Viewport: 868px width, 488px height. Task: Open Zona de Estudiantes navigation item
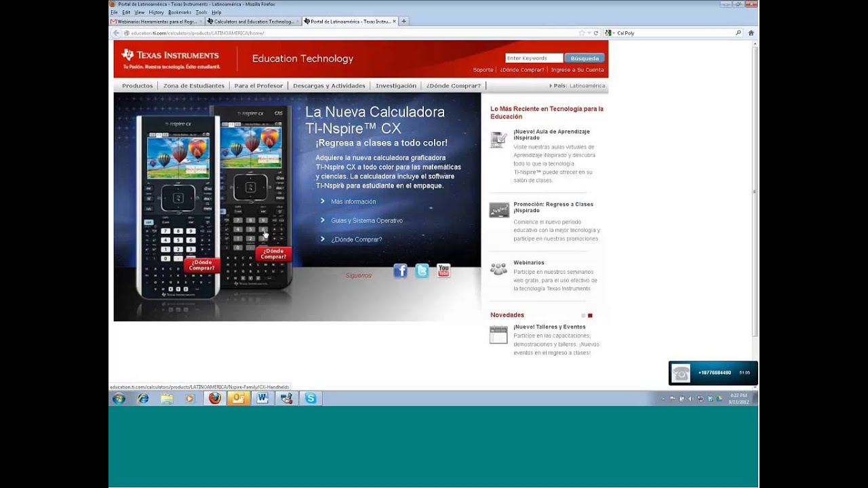pos(194,86)
